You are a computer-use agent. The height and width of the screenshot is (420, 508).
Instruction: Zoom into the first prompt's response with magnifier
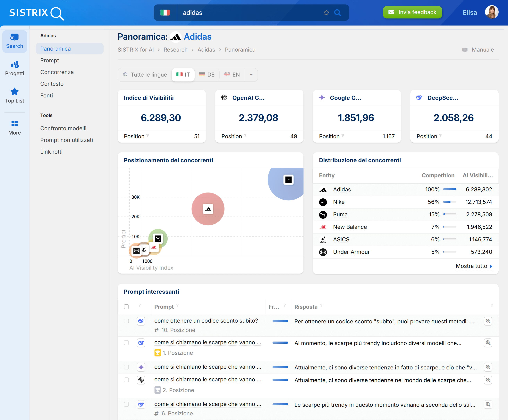click(x=488, y=321)
